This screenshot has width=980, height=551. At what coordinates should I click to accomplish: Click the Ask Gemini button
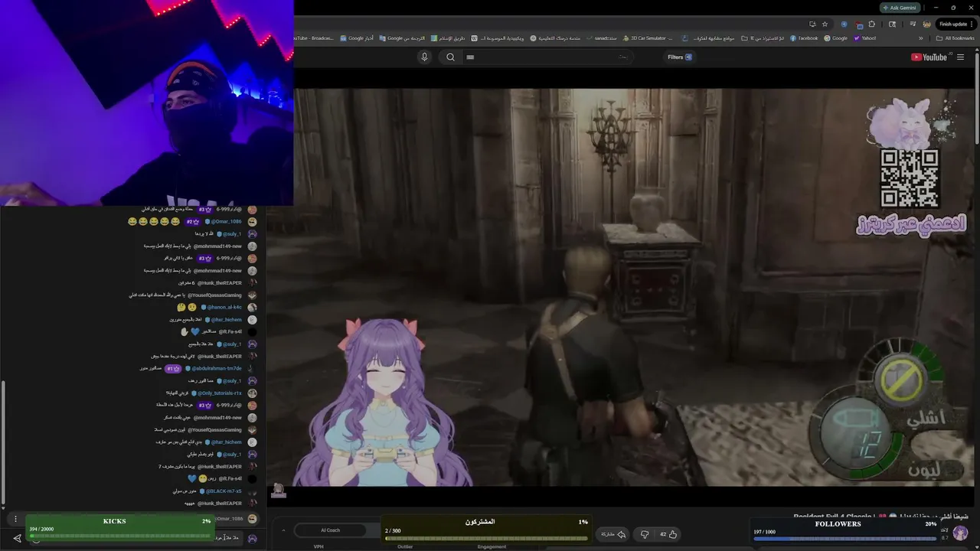point(899,8)
